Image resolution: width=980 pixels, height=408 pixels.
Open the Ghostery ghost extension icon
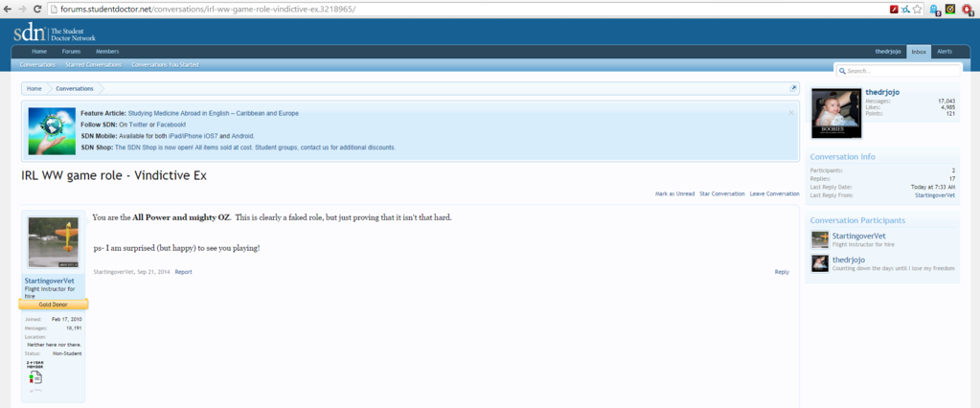(x=935, y=10)
